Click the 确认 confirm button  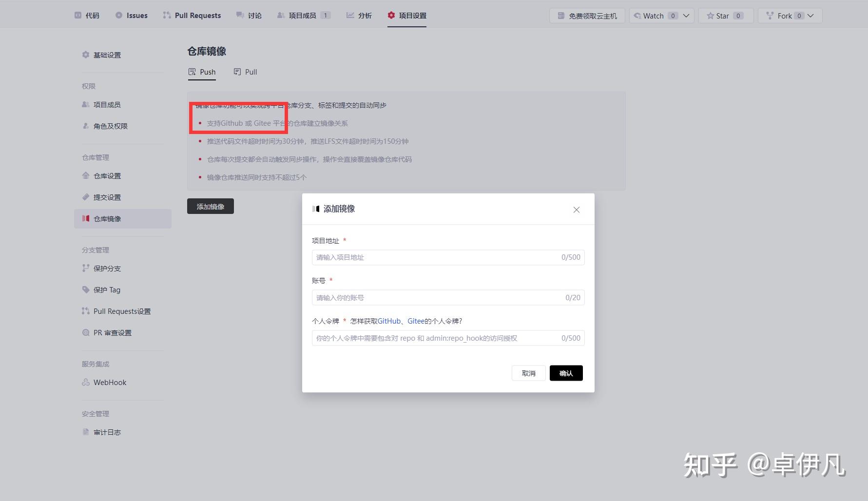point(566,373)
